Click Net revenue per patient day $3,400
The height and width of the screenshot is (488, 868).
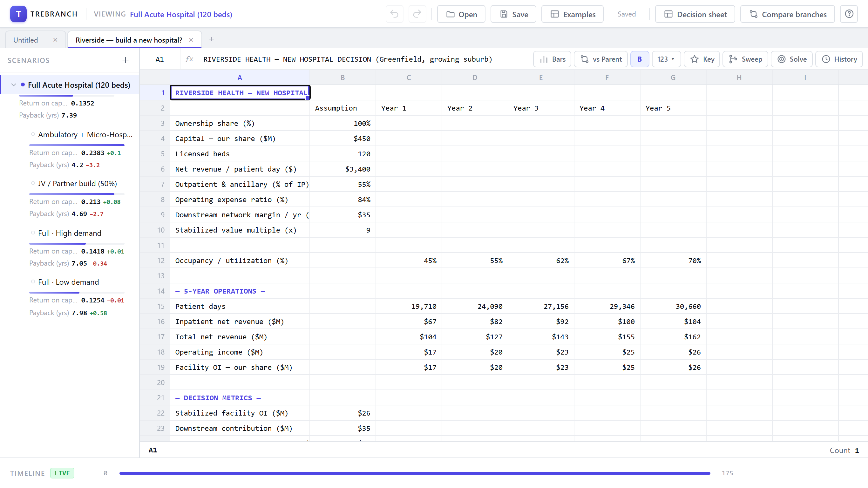pyautogui.click(x=343, y=169)
